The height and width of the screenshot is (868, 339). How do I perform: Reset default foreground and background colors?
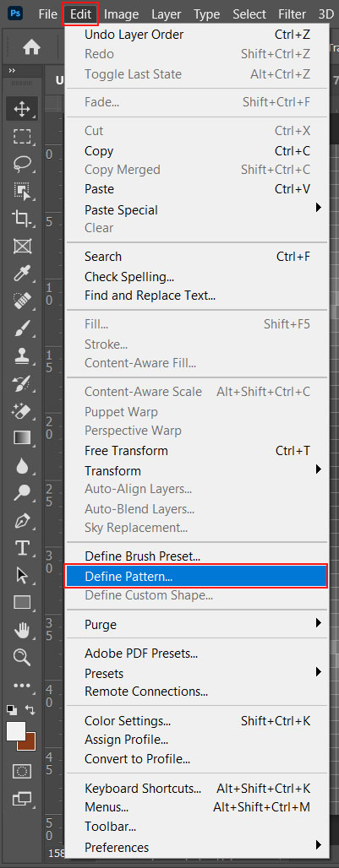pos(12,708)
